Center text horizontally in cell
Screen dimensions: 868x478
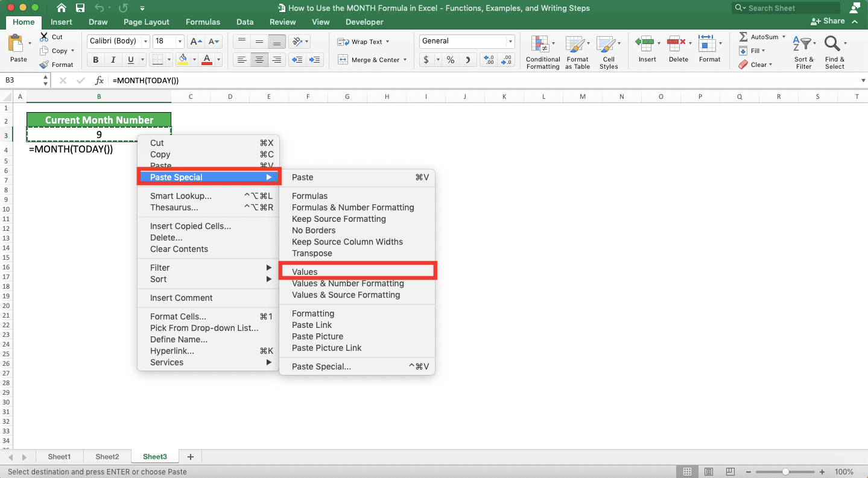click(x=259, y=60)
